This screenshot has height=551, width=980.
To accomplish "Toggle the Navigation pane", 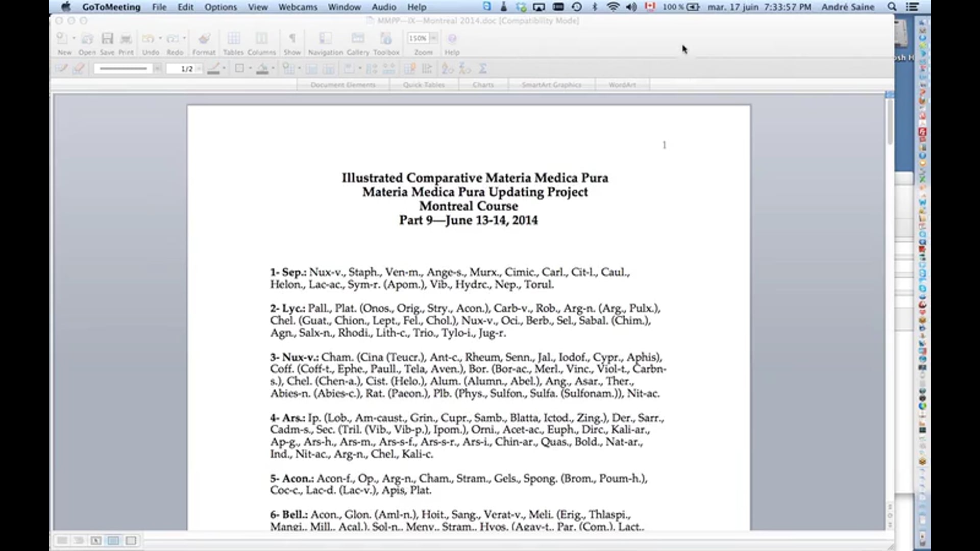I will click(325, 38).
